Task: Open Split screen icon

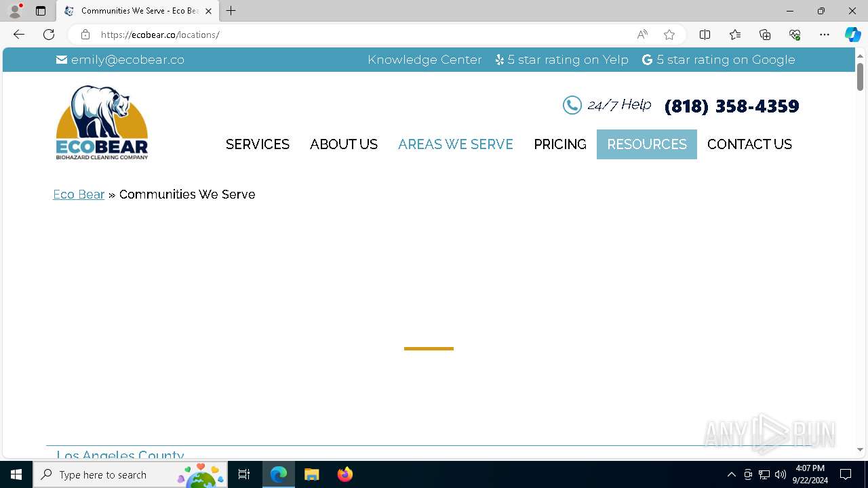Action: (x=705, y=35)
